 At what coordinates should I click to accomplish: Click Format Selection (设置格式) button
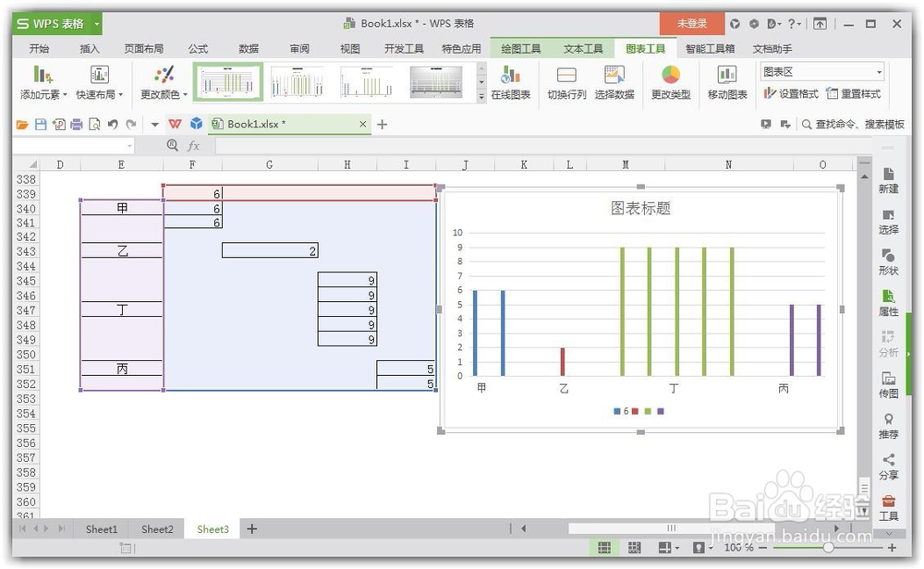pyautogui.click(x=791, y=93)
